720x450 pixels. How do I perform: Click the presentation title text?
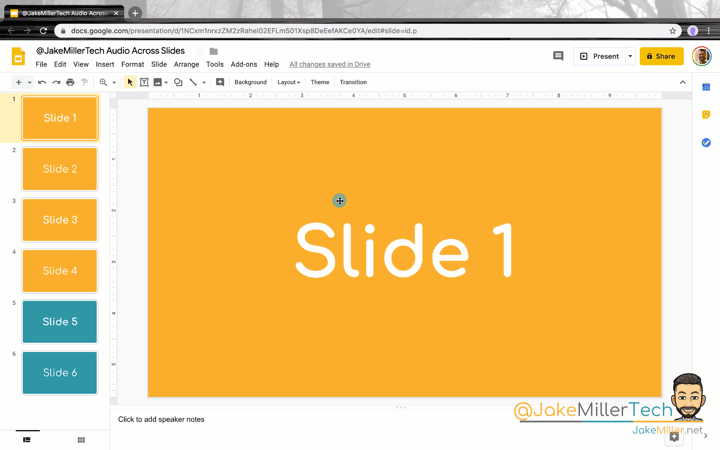[110, 51]
